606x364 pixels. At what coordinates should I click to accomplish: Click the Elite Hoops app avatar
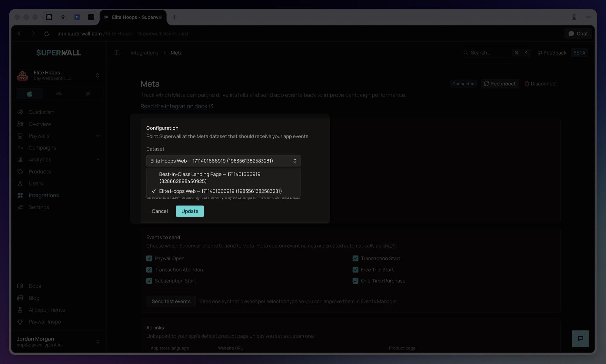[x=22, y=75]
